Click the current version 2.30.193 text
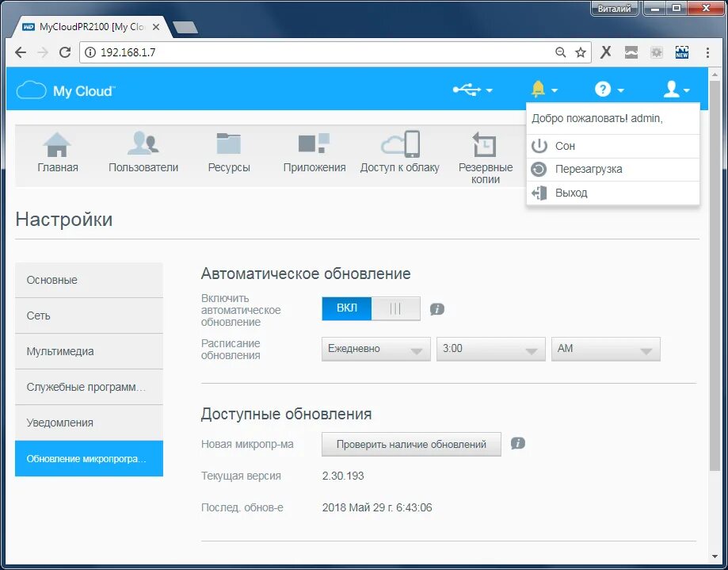The width and height of the screenshot is (728, 570). (x=343, y=476)
